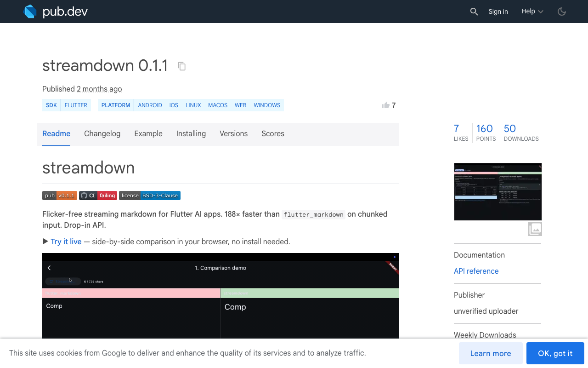Expand the Help dropdown menu
The image size is (588, 368).
532,11
